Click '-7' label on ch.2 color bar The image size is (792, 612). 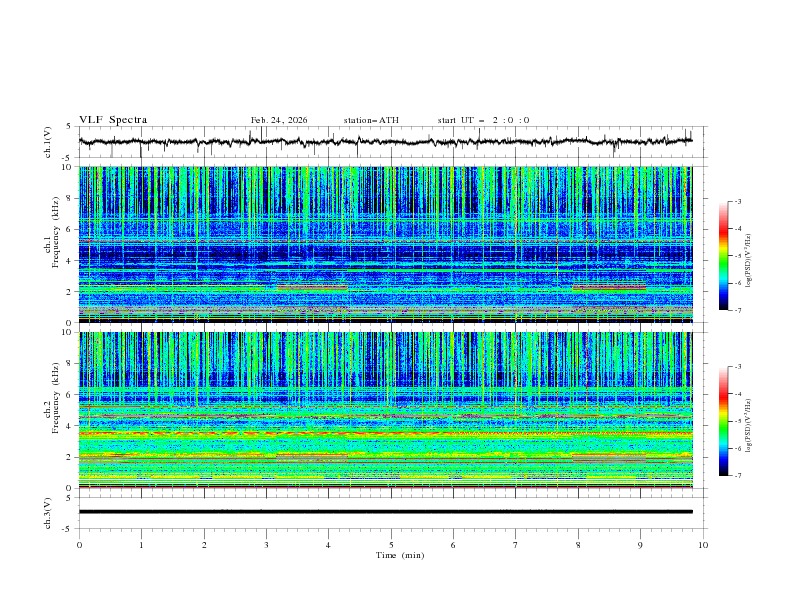pos(738,475)
